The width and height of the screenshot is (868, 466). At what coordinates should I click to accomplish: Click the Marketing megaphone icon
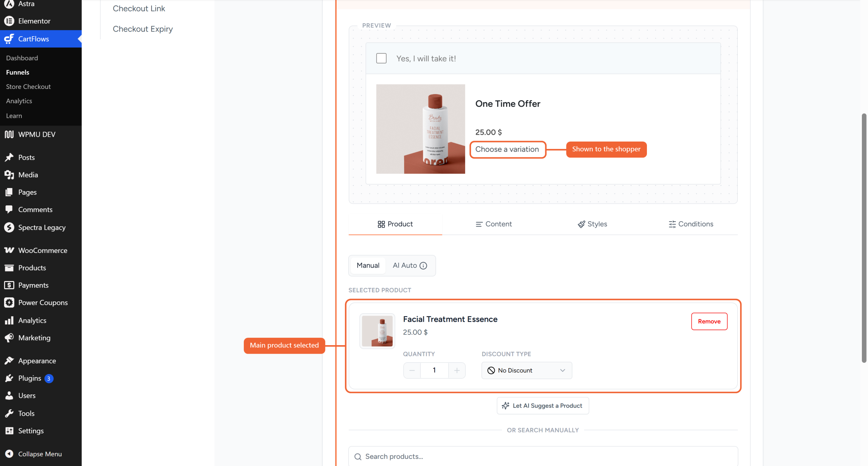click(x=9, y=338)
